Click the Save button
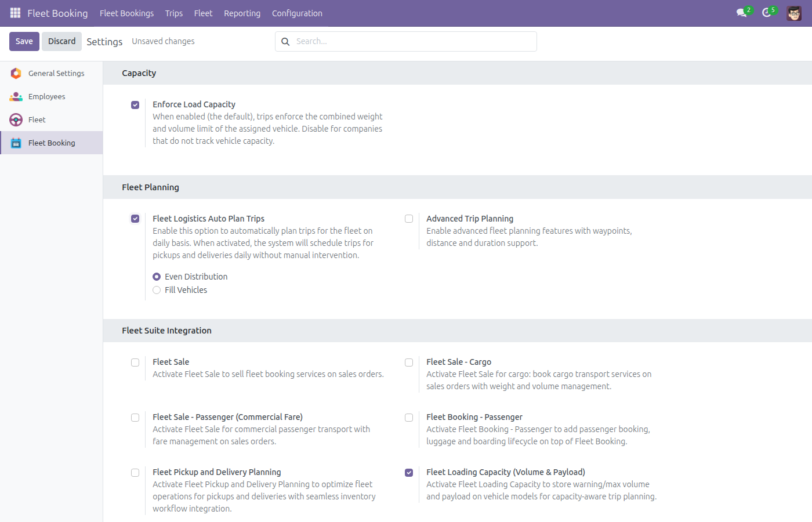The width and height of the screenshot is (812, 522). click(x=24, y=41)
